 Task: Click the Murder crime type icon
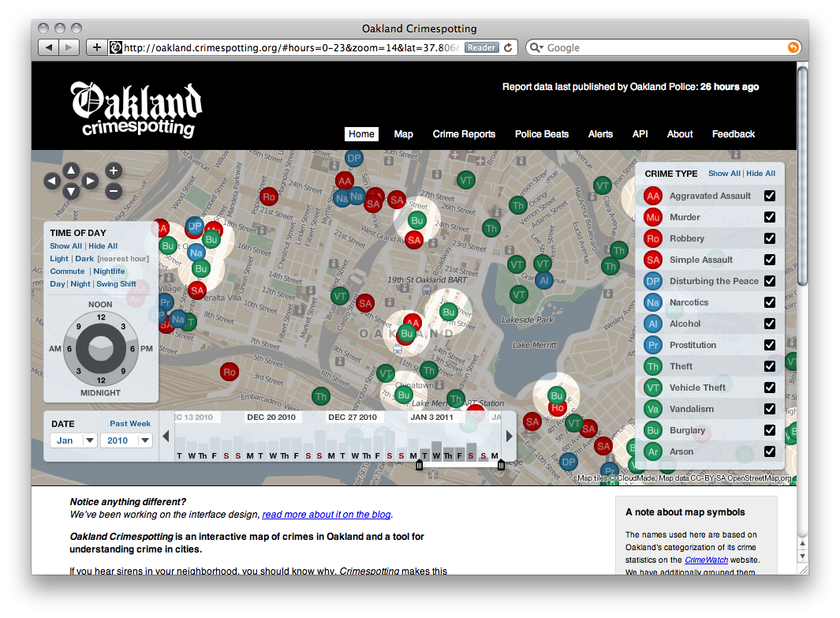tap(652, 217)
